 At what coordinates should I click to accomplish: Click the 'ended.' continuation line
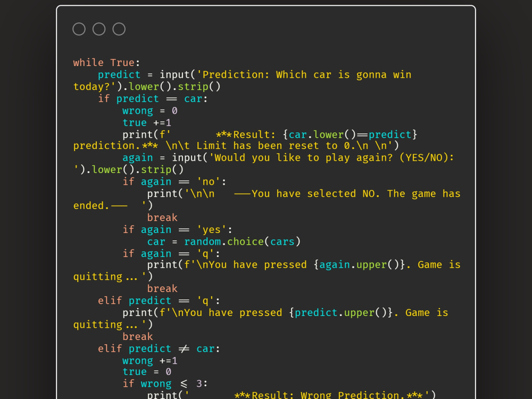(113, 205)
